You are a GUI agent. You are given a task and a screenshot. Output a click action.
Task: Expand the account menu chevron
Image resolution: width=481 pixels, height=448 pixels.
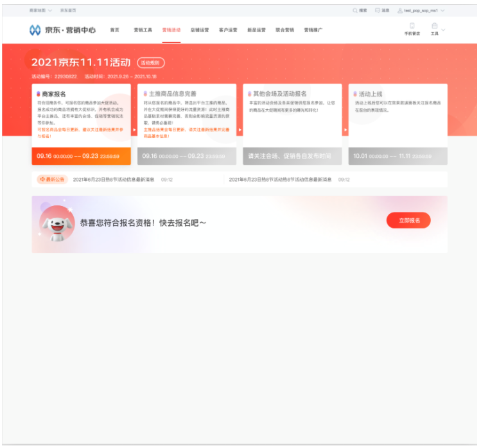point(442,11)
